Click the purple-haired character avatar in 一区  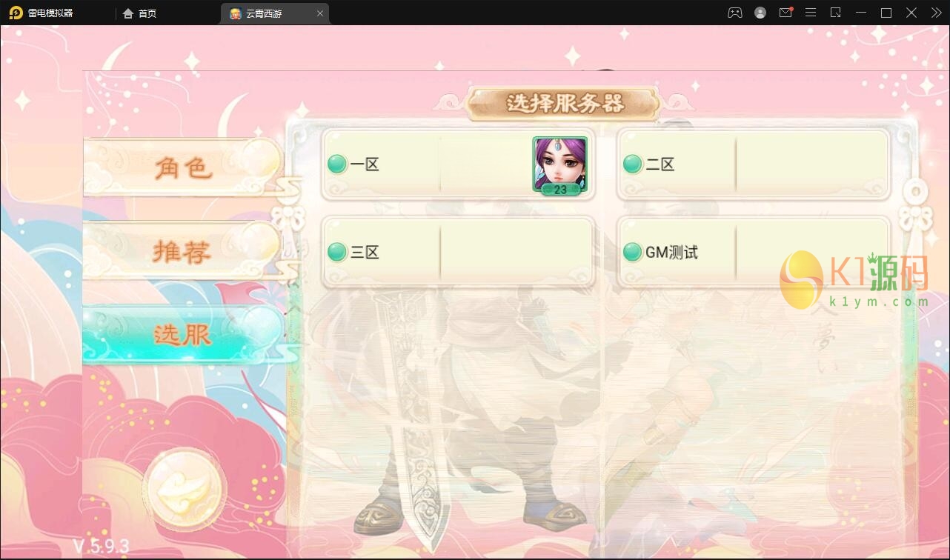pos(559,166)
